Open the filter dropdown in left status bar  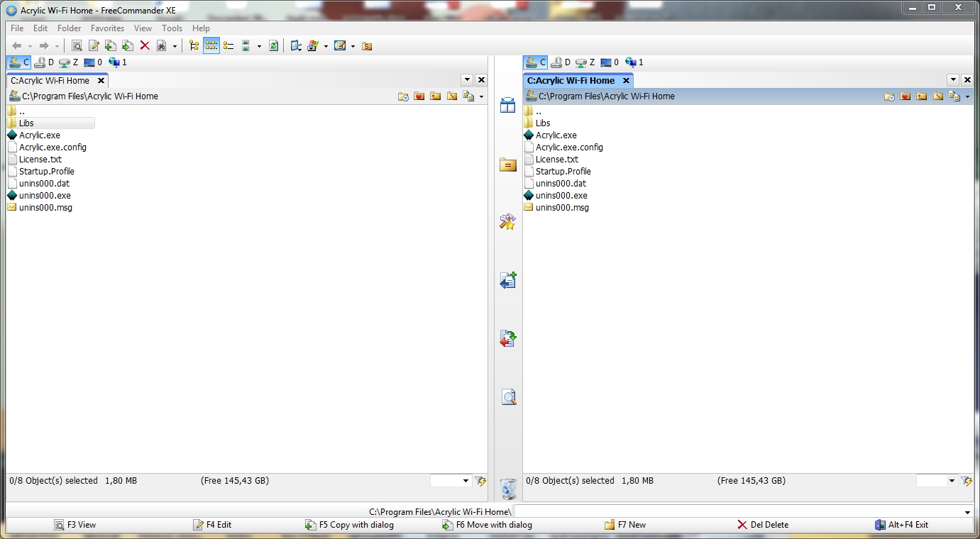click(x=465, y=480)
